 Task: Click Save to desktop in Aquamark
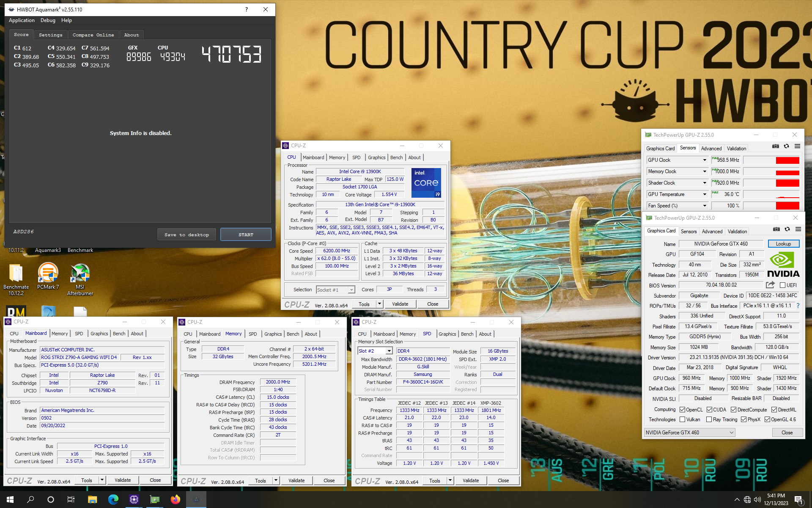[187, 235]
